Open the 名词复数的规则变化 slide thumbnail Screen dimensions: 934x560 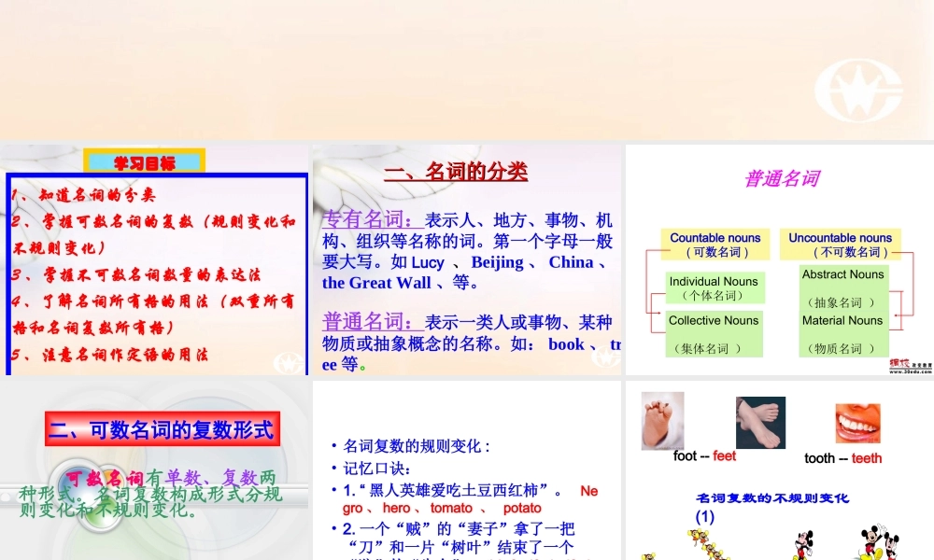click(x=467, y=470)
